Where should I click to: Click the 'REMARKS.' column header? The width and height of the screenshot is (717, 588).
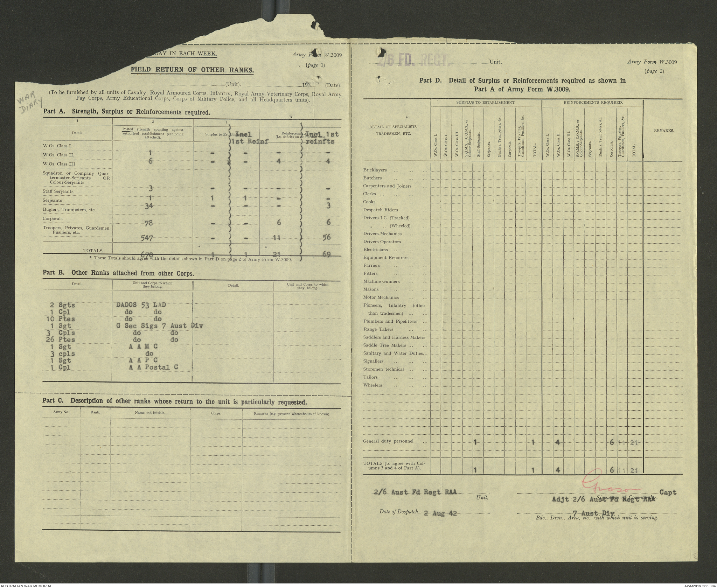click(663, 131)
